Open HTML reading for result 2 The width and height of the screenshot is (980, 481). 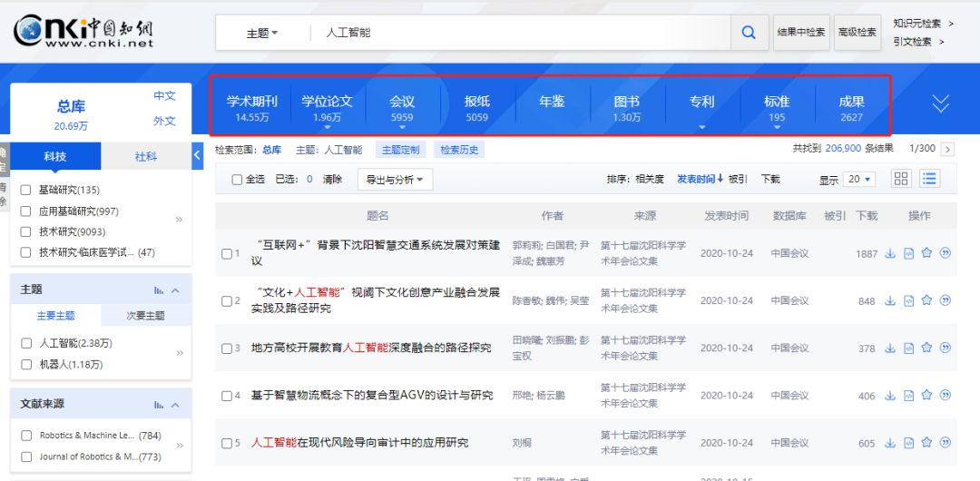tap(908, 301)
